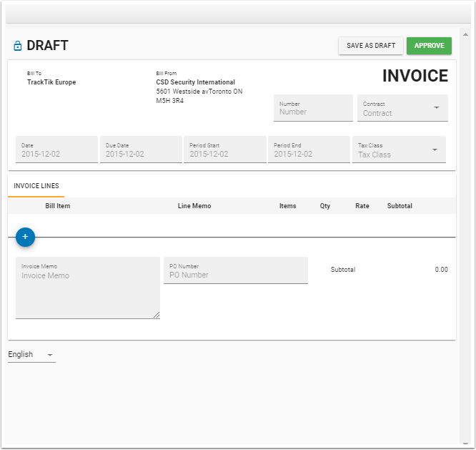Click the subtotal value 0.00
The image size is (476, 450).
441,270
